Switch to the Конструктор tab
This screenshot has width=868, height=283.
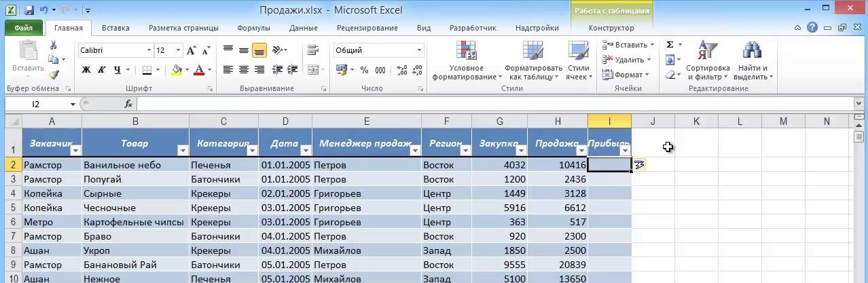[x=611, y=28]
